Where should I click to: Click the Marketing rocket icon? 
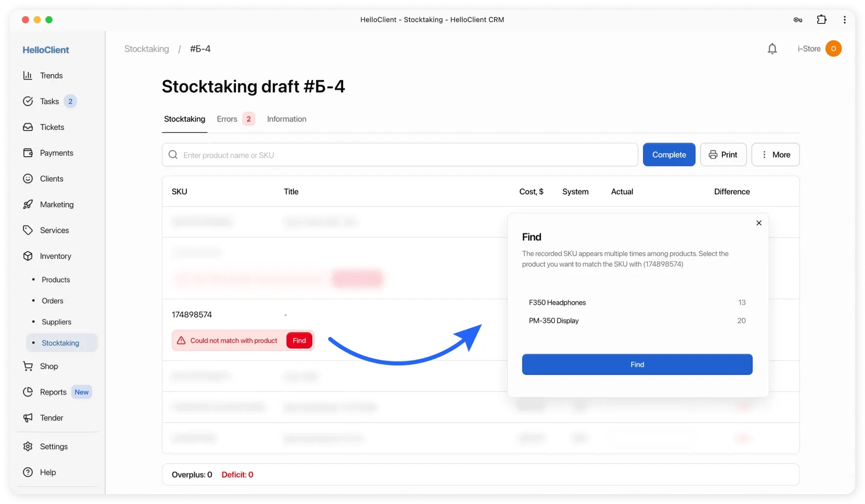tap(28, 205)
